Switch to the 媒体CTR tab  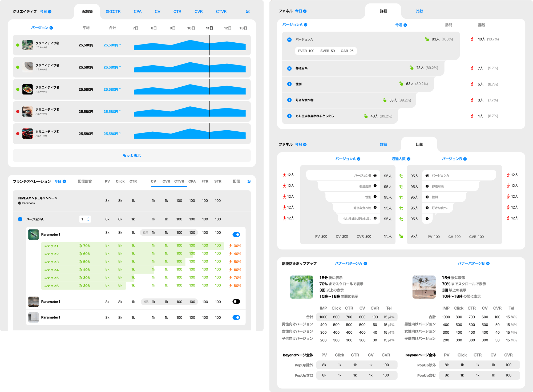tap(113, 12)
